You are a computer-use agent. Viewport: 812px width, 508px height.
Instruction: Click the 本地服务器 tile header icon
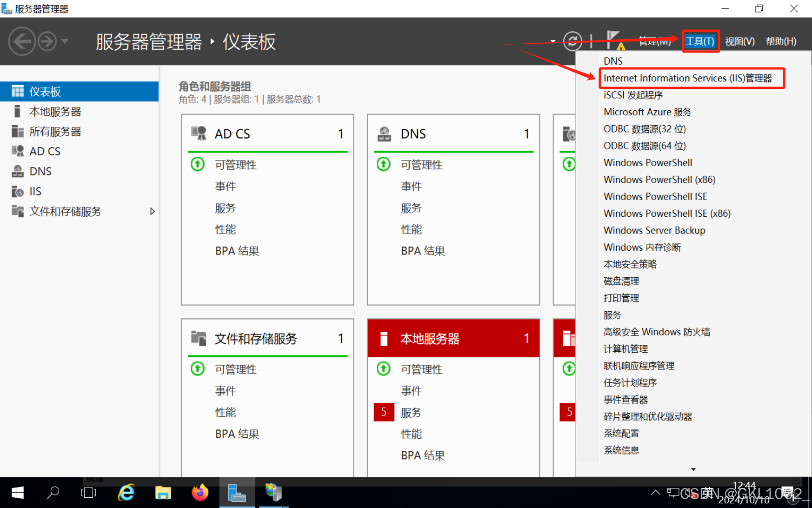coord(384,338)
